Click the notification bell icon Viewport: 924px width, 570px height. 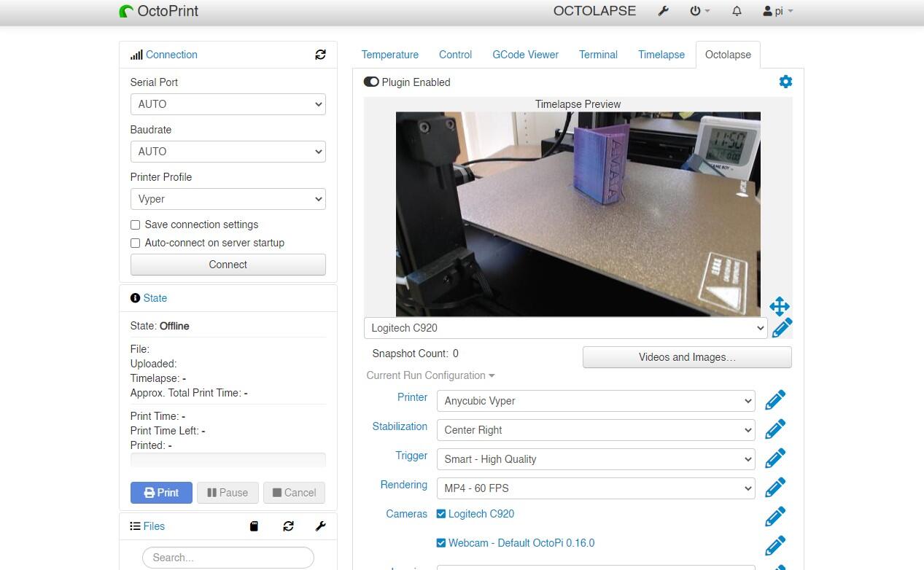(737, 11)
